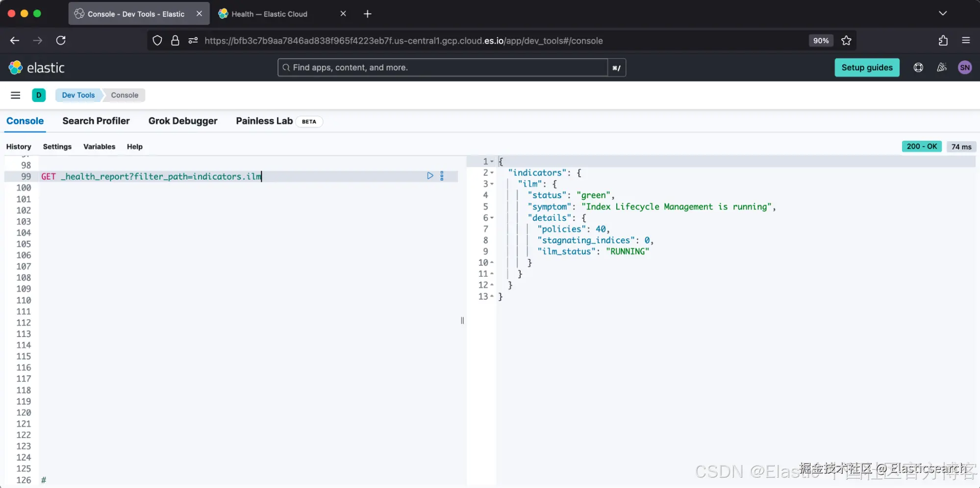Close the Console - Dev Tools tab
This screenshot has width=980, height=488.
[199, 14]
